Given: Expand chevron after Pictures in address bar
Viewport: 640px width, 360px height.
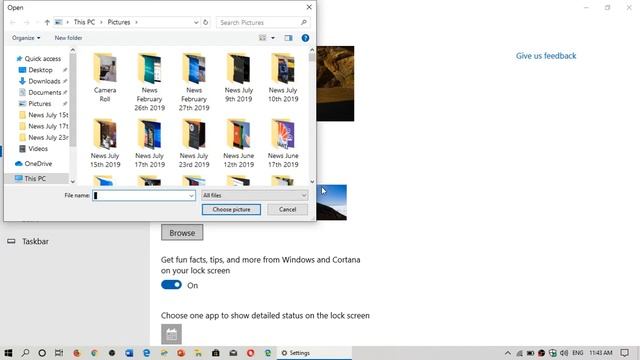Looking at the screenshot, I should [x=136, y=22].
